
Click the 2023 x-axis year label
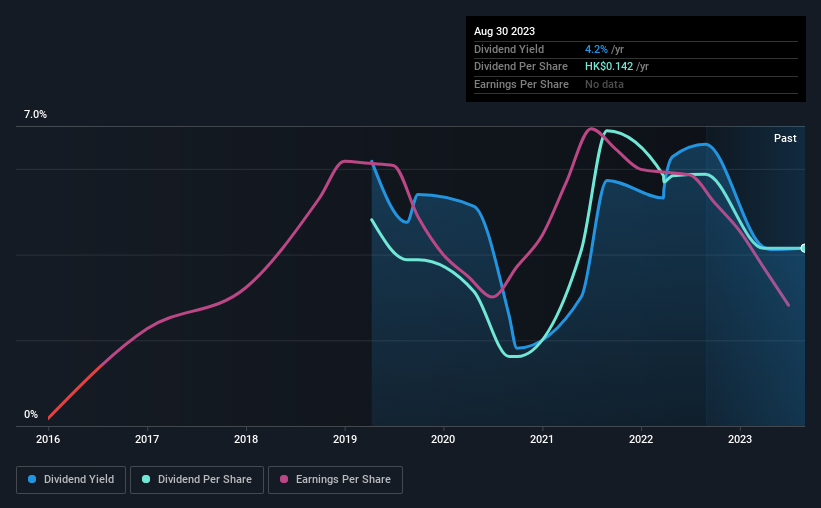coord(740,439)
